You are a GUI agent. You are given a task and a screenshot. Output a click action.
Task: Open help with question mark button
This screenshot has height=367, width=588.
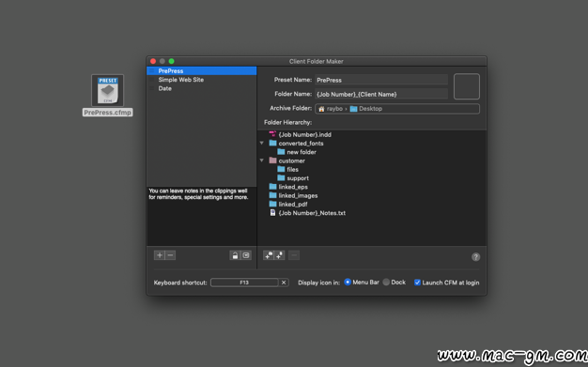click(x=475, y=257)
